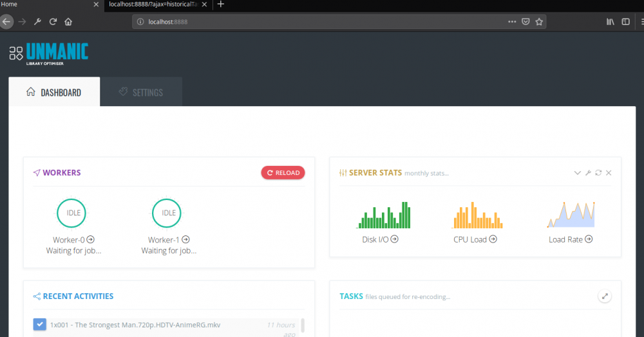Save page to Pocket icon
644x337 pixels.
(x=526, y=22)
